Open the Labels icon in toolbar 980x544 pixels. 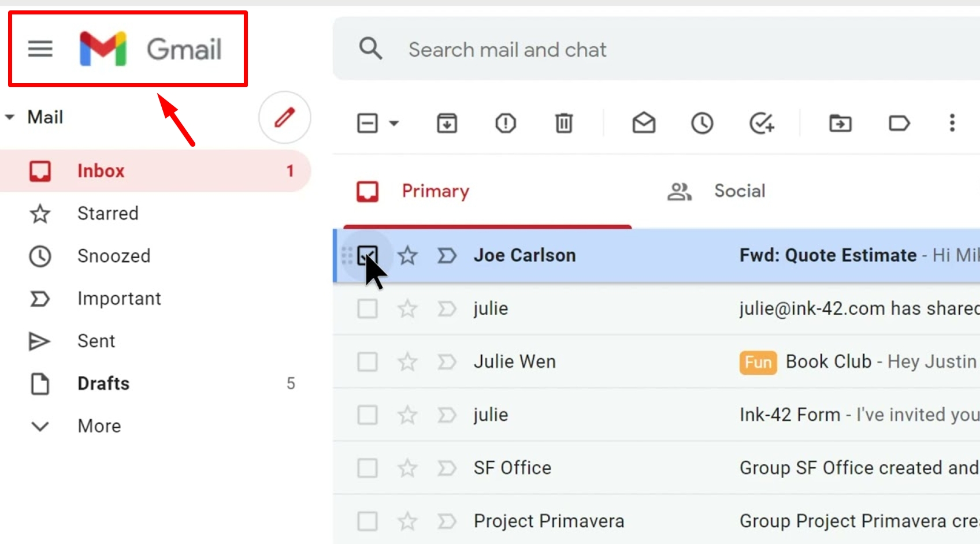[899, 123]
